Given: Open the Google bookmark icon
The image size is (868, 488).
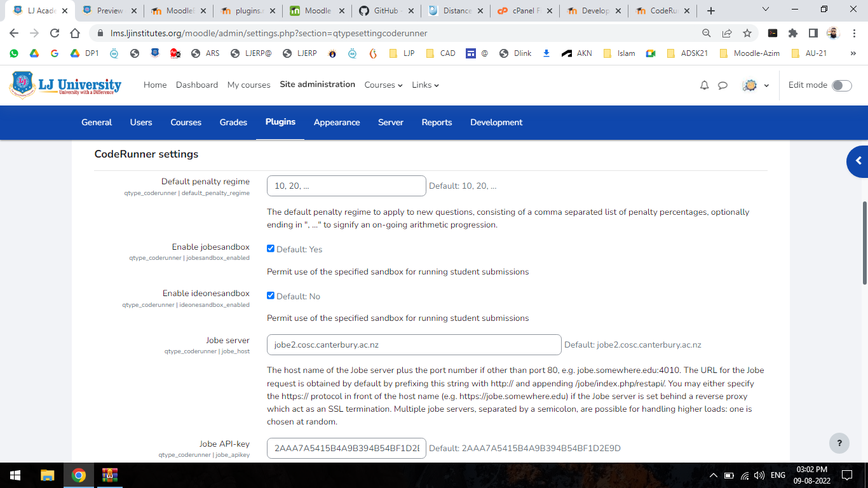Looking at the screenshot, I should click(55, 53).
